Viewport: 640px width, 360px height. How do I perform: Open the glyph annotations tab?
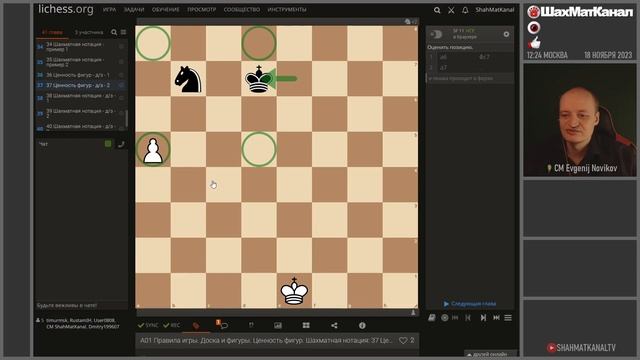pos(251,325)
